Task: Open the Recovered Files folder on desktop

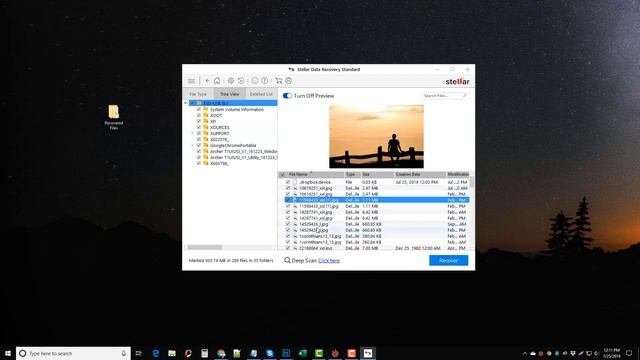Action: (114, 117)
